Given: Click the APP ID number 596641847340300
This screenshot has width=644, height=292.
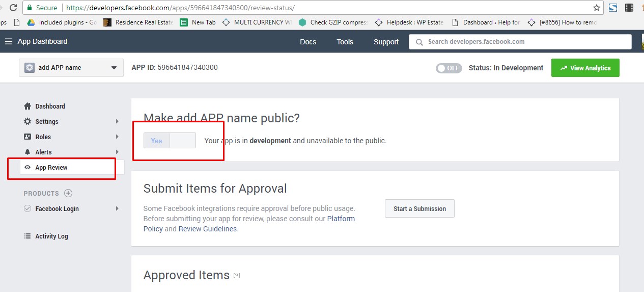Looking at the screenshot, I should (x=187, y=67).
